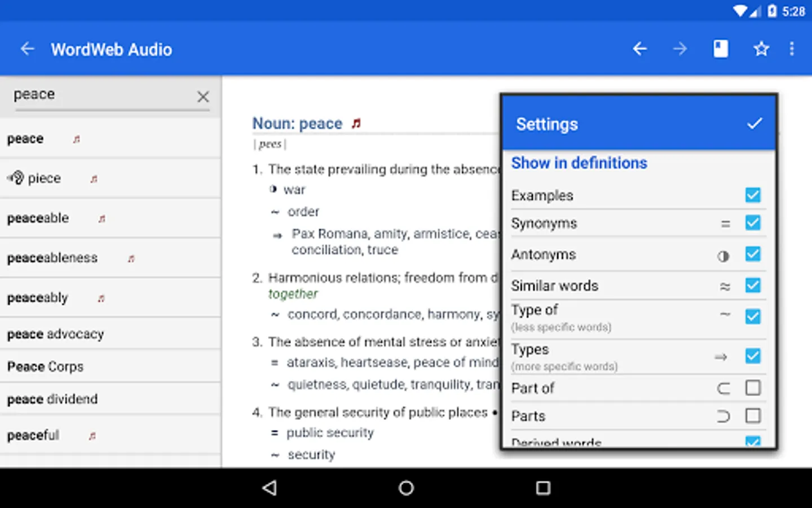Viewport: 812px width, 508px height.
Task: Click the 'public security' synonym
Action: (x=330, y=433)
